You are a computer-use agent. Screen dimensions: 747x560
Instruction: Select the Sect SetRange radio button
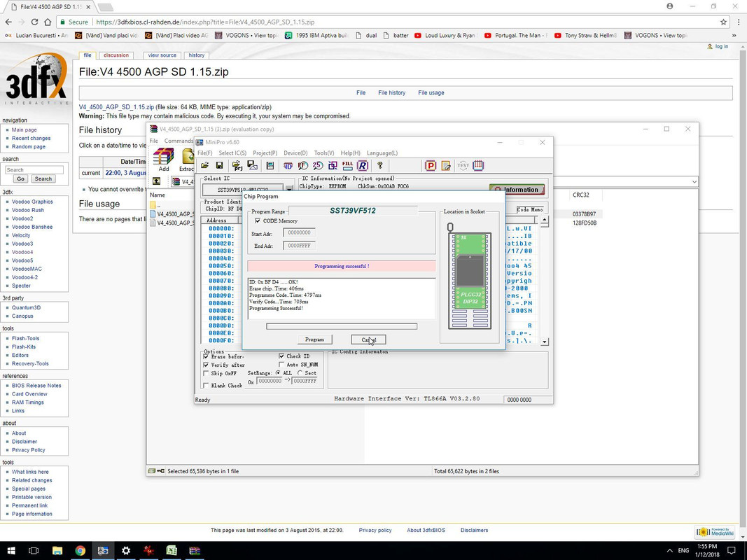(300, 373)
